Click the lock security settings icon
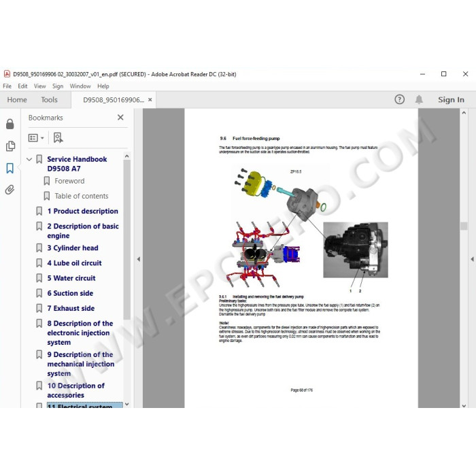 (10, 124)
